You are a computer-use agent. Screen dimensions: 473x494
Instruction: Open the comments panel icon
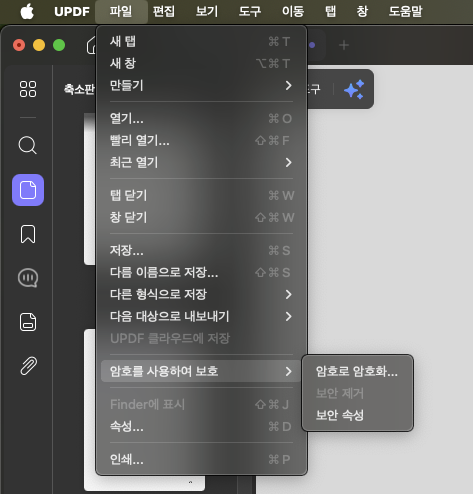pos(28,278)
